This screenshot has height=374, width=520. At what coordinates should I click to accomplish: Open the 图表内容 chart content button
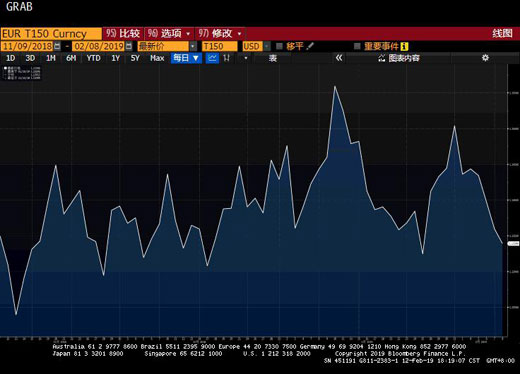[x=399, y=58]
